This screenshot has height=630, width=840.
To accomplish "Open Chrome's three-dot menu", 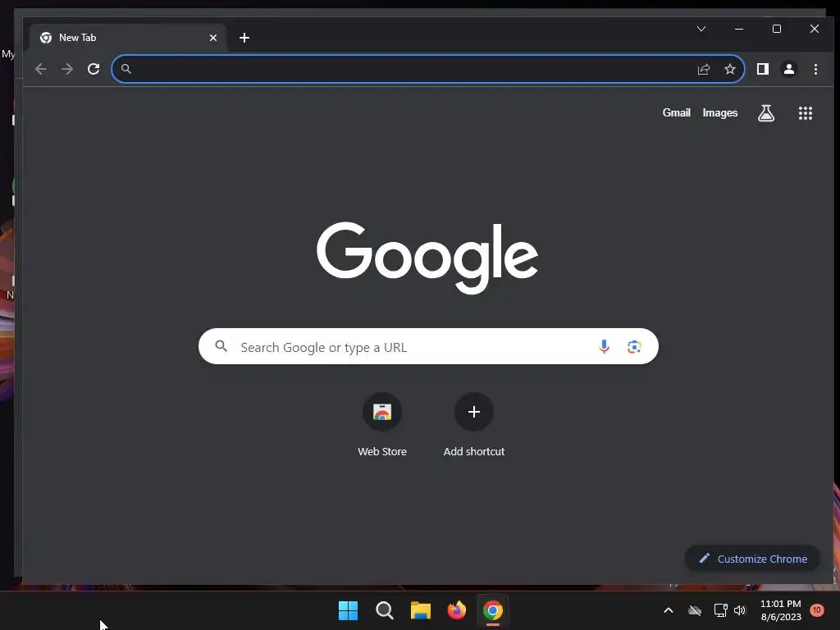I will (x=815, y=69).
